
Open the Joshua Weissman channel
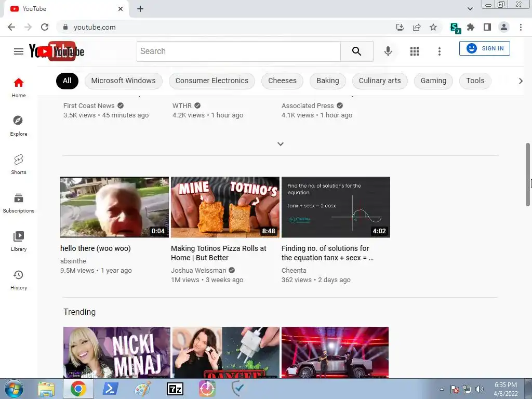pos(198,270)
